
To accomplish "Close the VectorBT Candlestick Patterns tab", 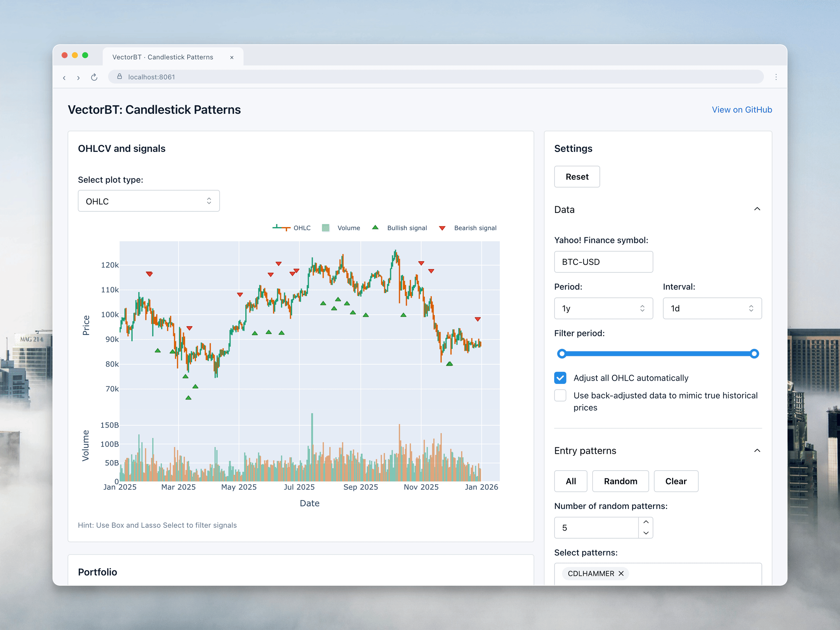I will pos(232,57).
